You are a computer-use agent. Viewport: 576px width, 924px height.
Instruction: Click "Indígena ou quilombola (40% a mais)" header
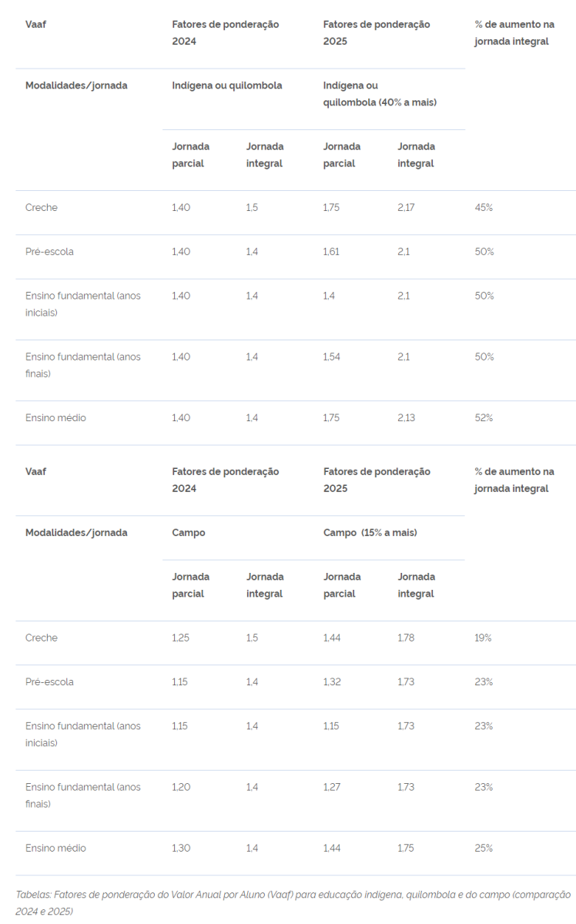pos(380,94)
